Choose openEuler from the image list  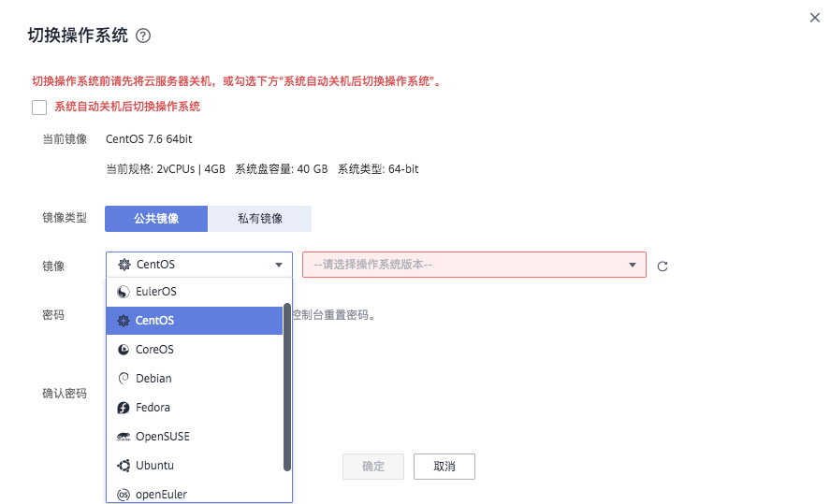[195, 494]
